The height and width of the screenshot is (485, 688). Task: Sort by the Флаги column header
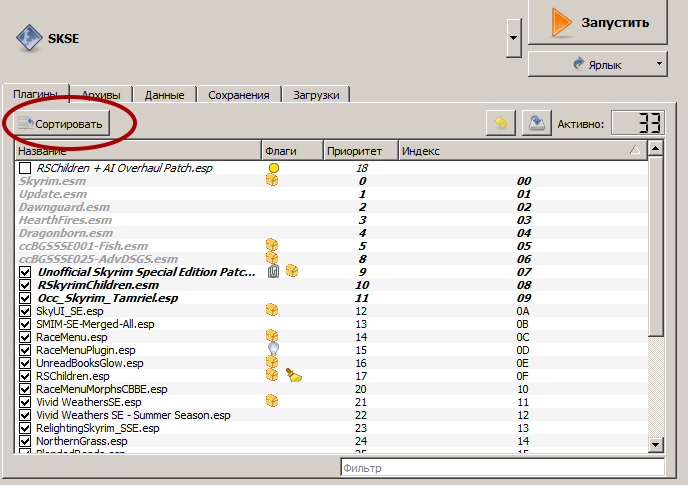coord(293,151)
